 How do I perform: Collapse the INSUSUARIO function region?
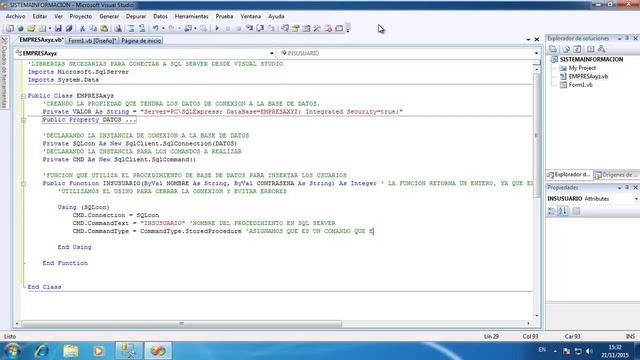[x=23, y=184]
